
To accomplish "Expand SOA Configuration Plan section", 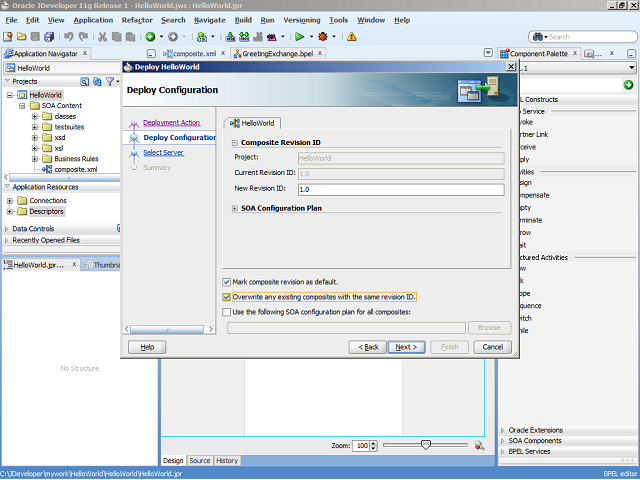I will [235, 209].
